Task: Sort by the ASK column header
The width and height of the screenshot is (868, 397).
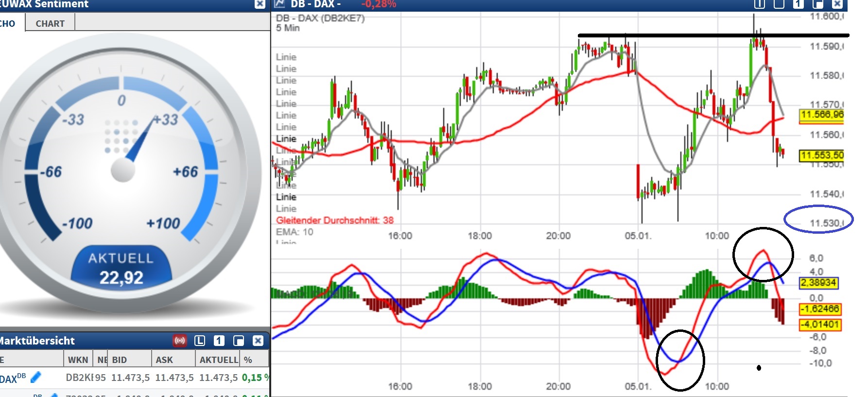Action: pyautogui.click(x=164, y=360)
